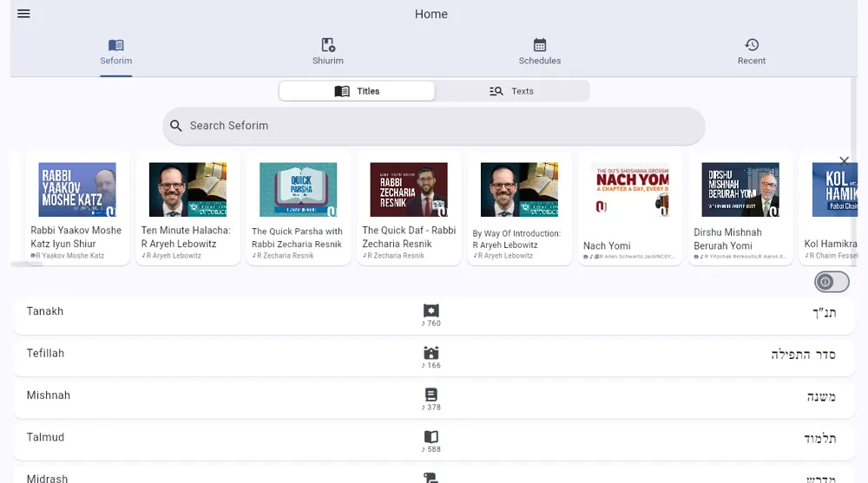868x483 pixels.
Task: Switch to the Shiurim tab
Action: click(x=328, y=52)
